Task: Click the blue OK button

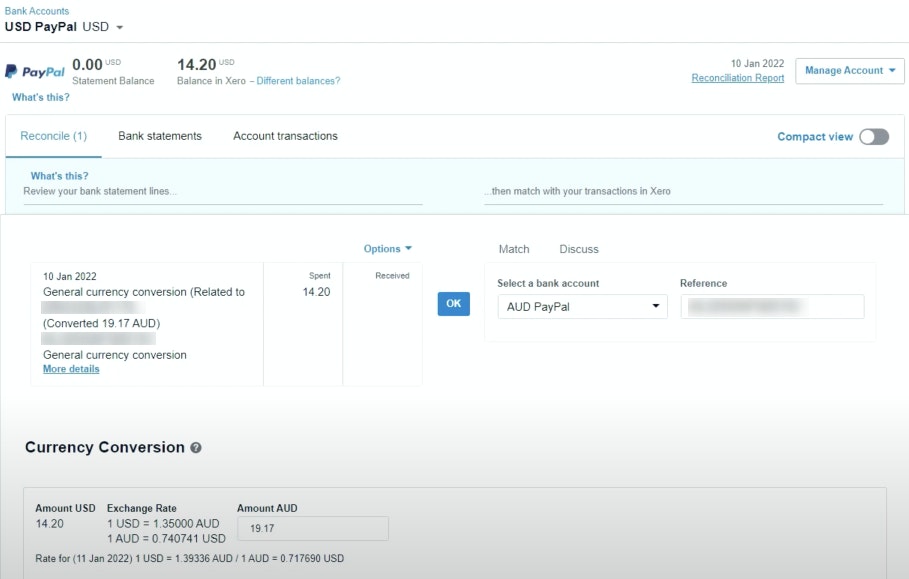Action: click(x=453, y=304)
